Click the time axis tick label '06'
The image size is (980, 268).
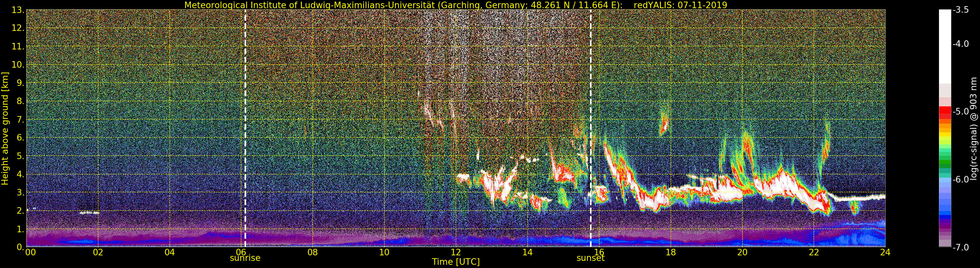(241, 252)
